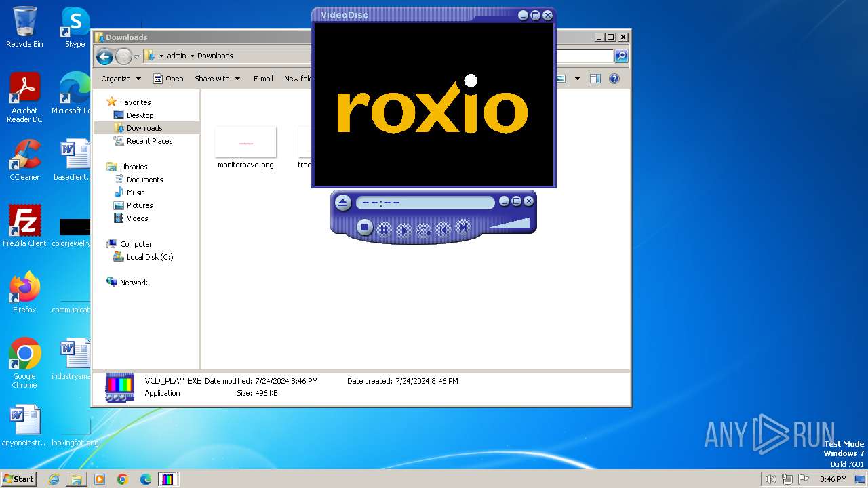The image size is (868, 488).
Task: Launch Microsoft Edge from the taskbar
Action: coord(145,479)
